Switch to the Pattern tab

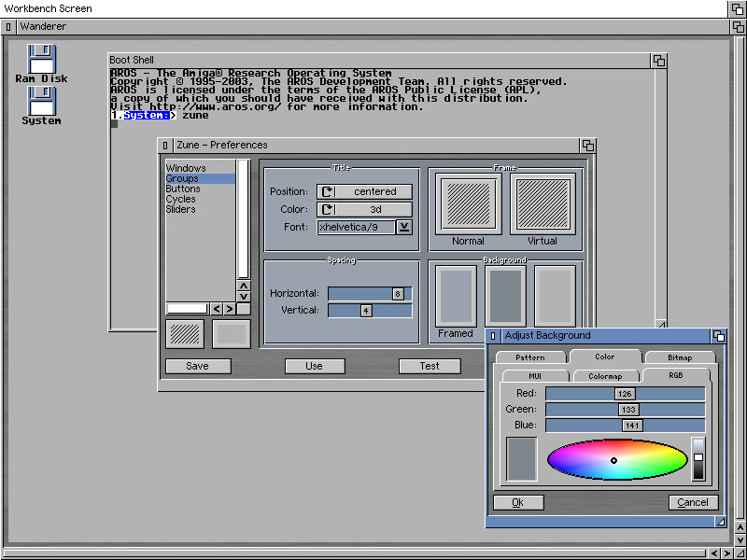(530, 357)
